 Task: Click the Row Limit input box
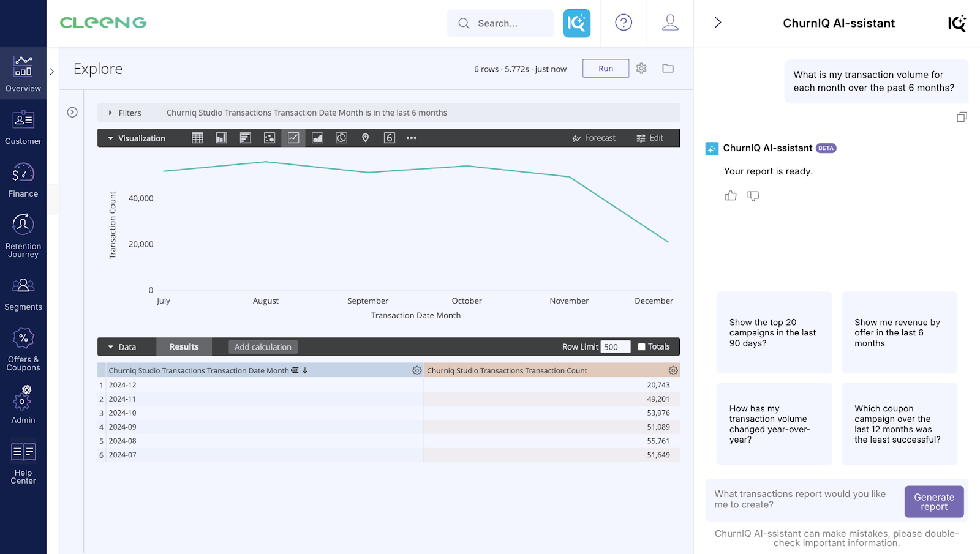click(x=616, y=347)
